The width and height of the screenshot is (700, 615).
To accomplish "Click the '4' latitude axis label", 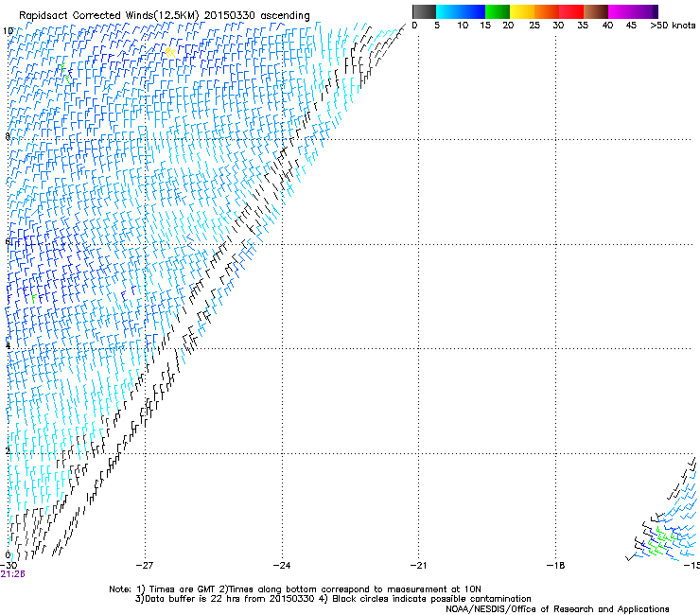I will pyautogui.click(x=8, y=345).
